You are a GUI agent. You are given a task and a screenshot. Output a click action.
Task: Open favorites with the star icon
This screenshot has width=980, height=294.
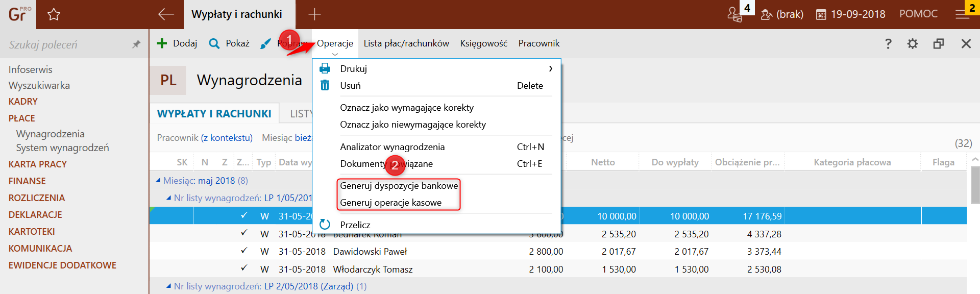(x=54, y=14)
